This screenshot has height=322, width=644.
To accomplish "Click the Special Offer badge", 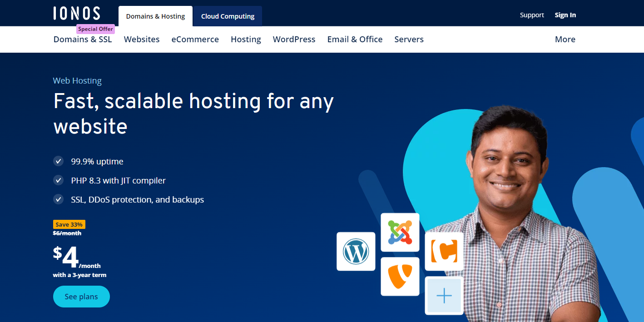I will click(95, 29).
